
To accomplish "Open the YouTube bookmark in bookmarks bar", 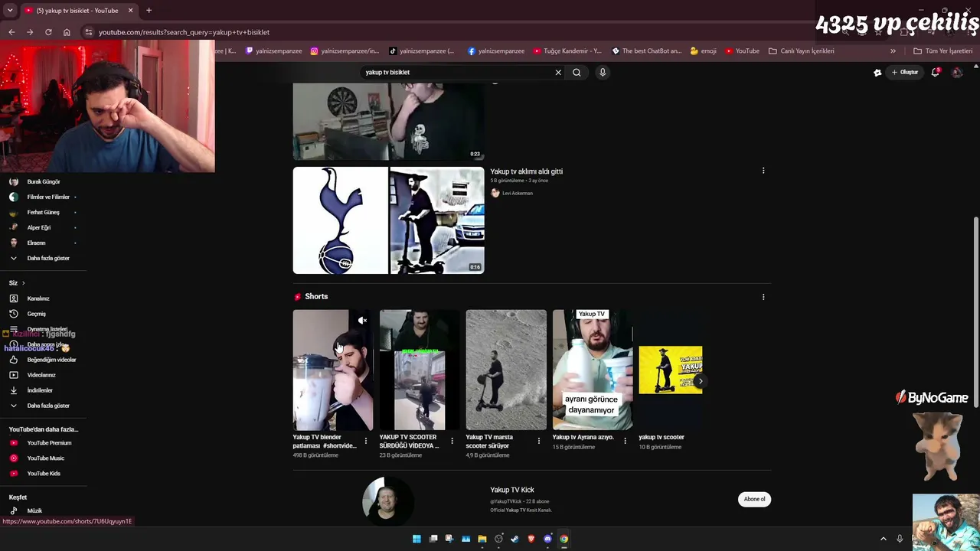I will tap(743, 51).
